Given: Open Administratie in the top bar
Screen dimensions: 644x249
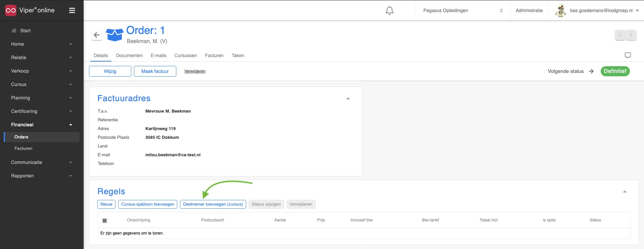Looking at the screenshot, I should pyautogui.click(x=529, y=10).
